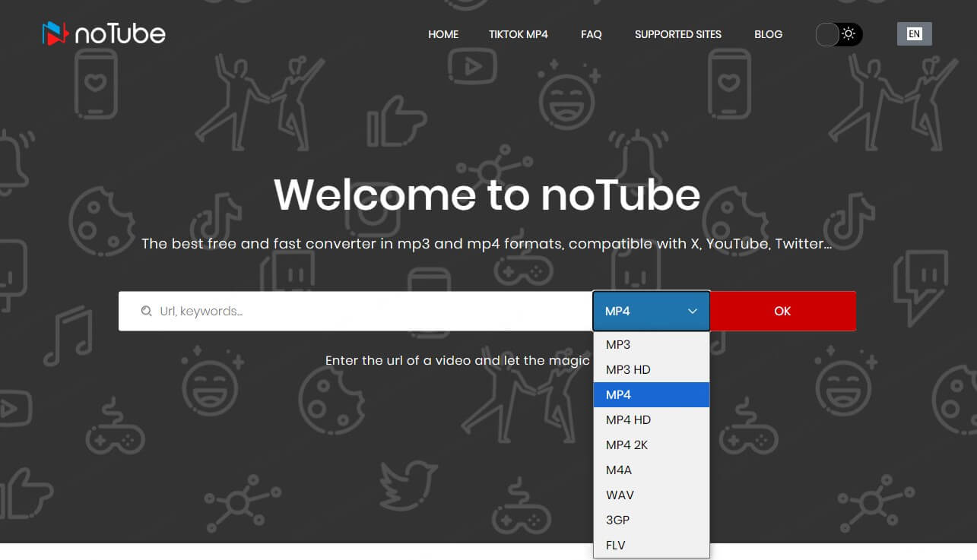Viewport: 977px width, 560px height.
Task: Open the BLOG link
Action: [768, 34]
